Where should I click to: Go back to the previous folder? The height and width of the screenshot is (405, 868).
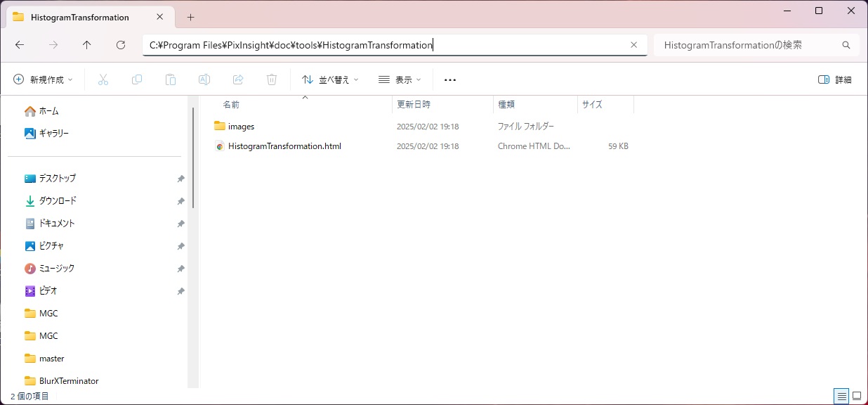20,45
